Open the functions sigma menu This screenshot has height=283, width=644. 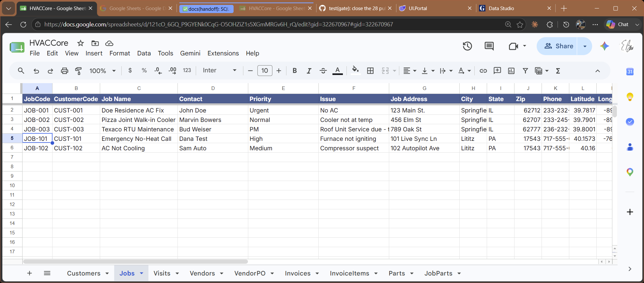(x=558, y=71)
